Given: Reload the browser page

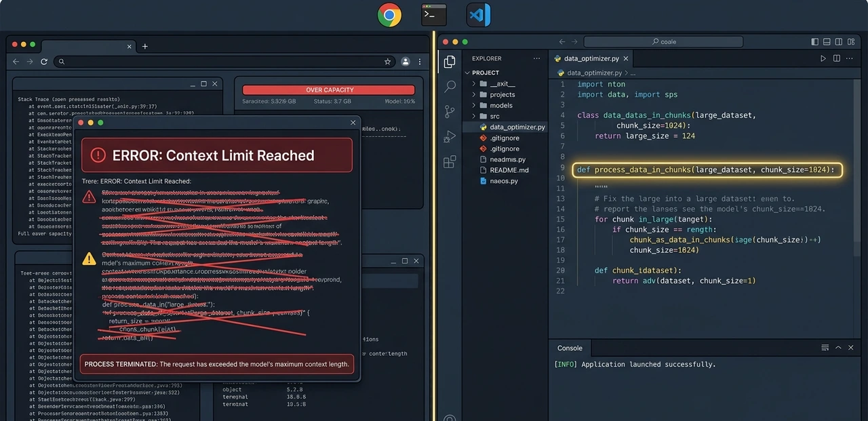Looking at the screenshot, I should [x=44, y=62].
